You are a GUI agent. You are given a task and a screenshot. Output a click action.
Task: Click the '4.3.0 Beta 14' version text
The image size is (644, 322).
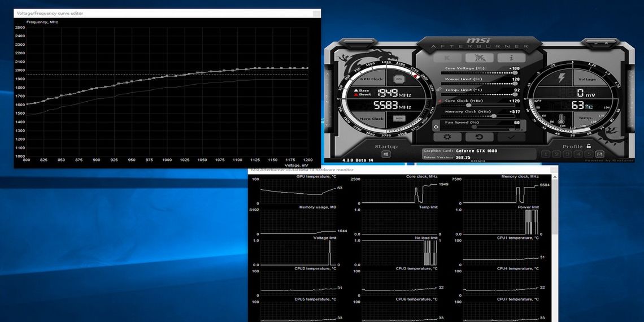(x=358, y=160)
